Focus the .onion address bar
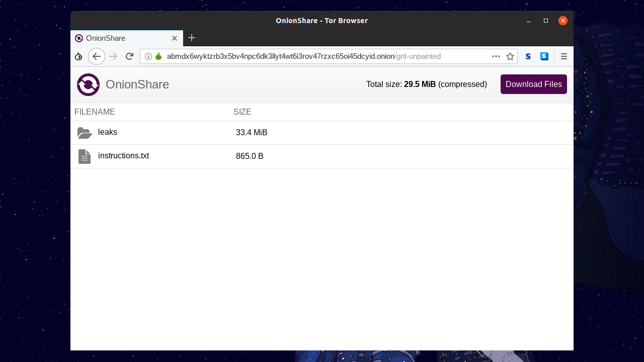Screen dimensions: 644x362 pyautogui.click(x=329, y=56)
